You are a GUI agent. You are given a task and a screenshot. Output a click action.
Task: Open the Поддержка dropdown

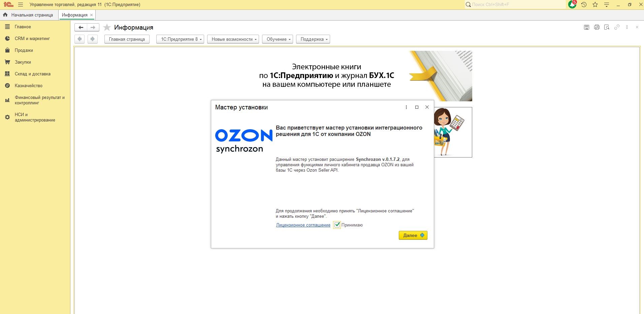(313, 39)
